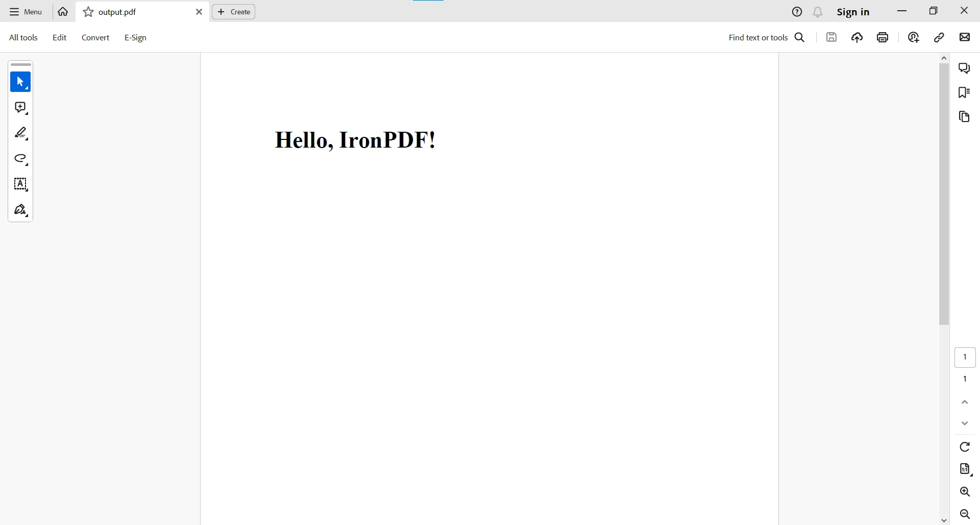Open the Bookmarks panel icon
This screenshot has height=525, width=980.
[965, 92]
